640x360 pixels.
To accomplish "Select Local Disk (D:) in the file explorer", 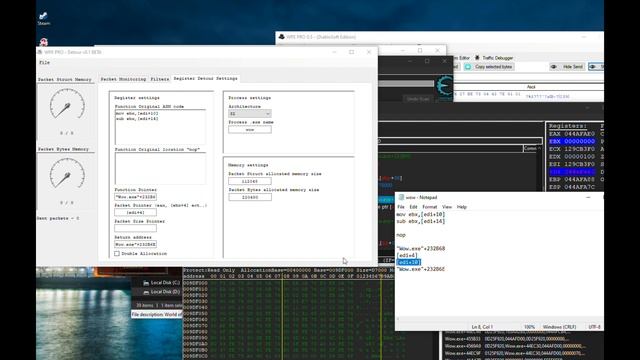I will (x=161, y=292).
